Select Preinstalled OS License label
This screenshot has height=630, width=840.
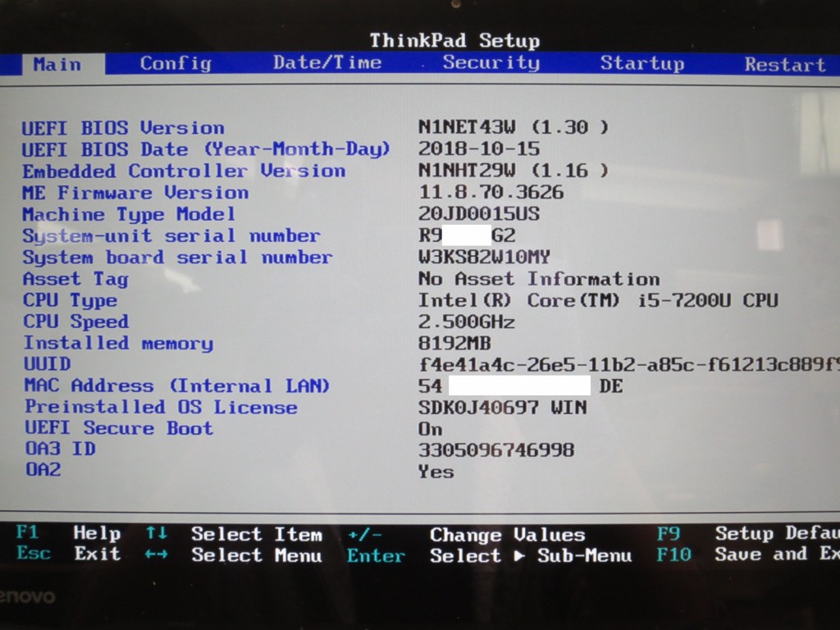[161, 407]
